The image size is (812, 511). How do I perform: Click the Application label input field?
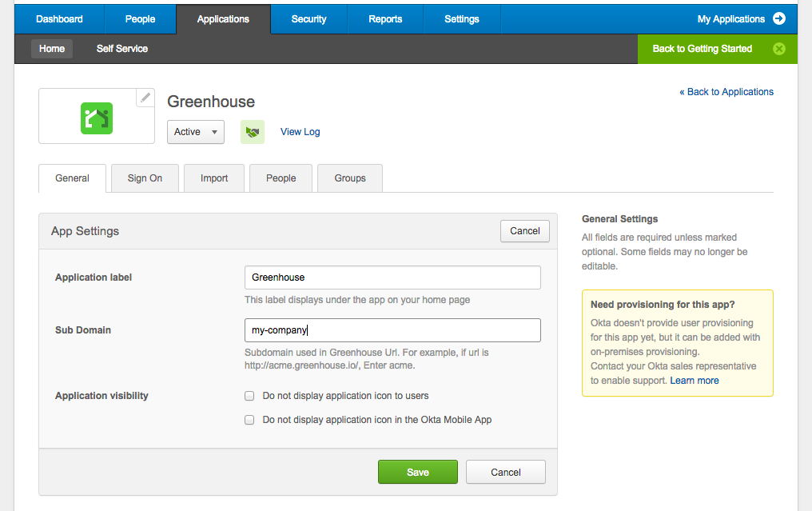tap(392, 277)
